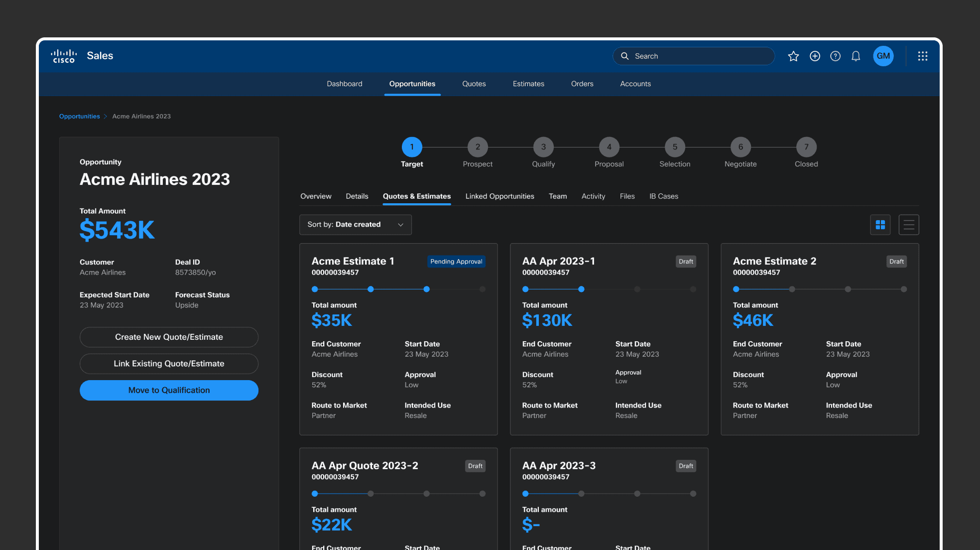Click the add plus circle icon
Viewport: 980px width, 550px height.
(x=815, y=56)
